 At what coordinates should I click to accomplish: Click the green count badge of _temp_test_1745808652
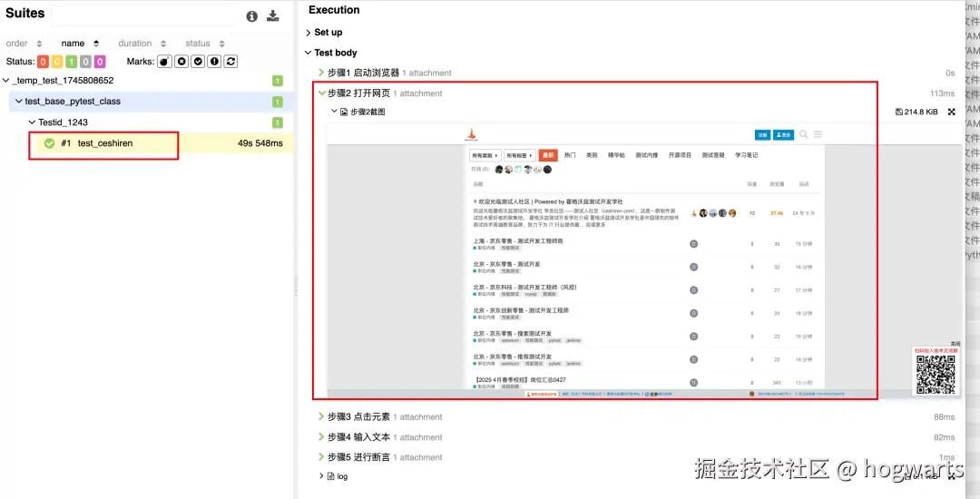pyautogui.click(x=278, y=81)
